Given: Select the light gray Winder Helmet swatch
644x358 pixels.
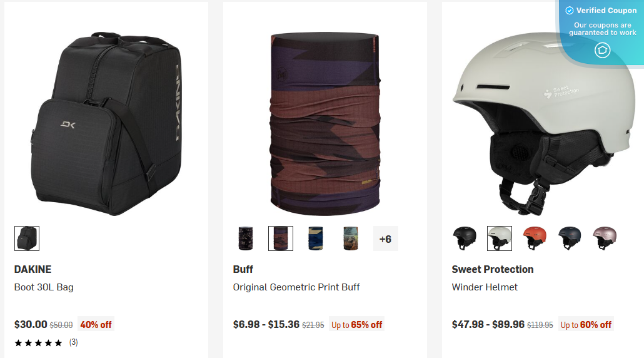Looking at the screenshot, I should pos(500,238).
